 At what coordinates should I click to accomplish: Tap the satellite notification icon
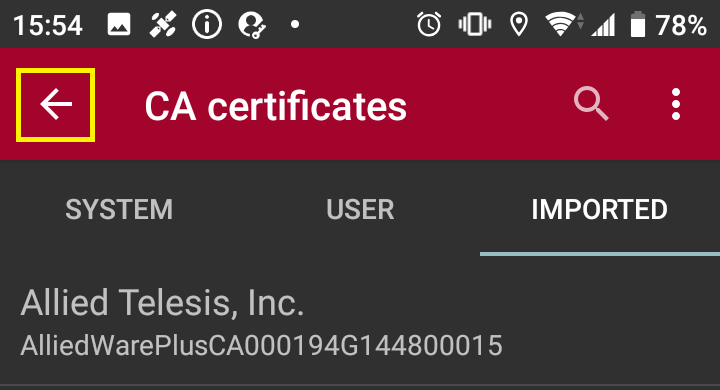pos(163,24)
